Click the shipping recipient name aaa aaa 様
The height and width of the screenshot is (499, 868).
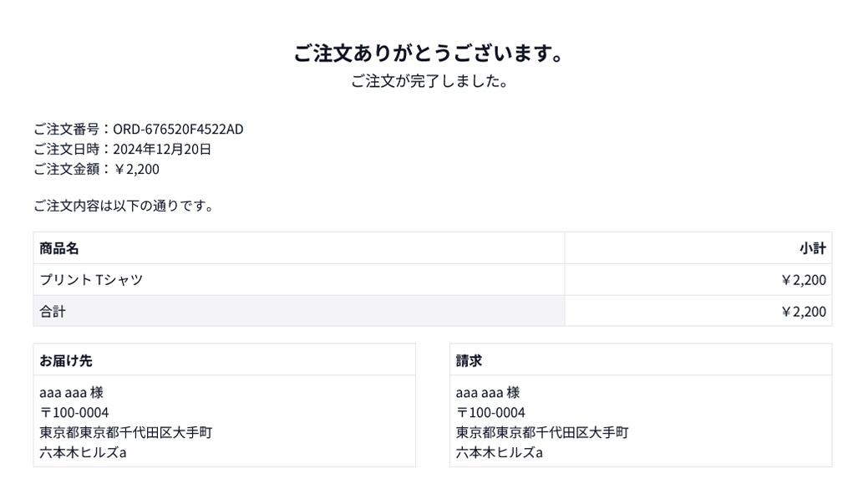pyautogui.click(x=71, y=393)
